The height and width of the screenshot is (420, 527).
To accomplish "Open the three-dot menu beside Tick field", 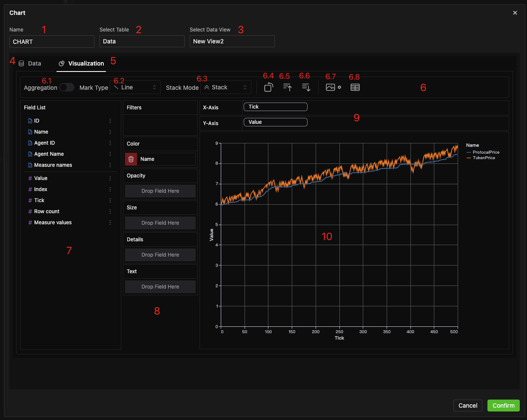I will point(110,200).
